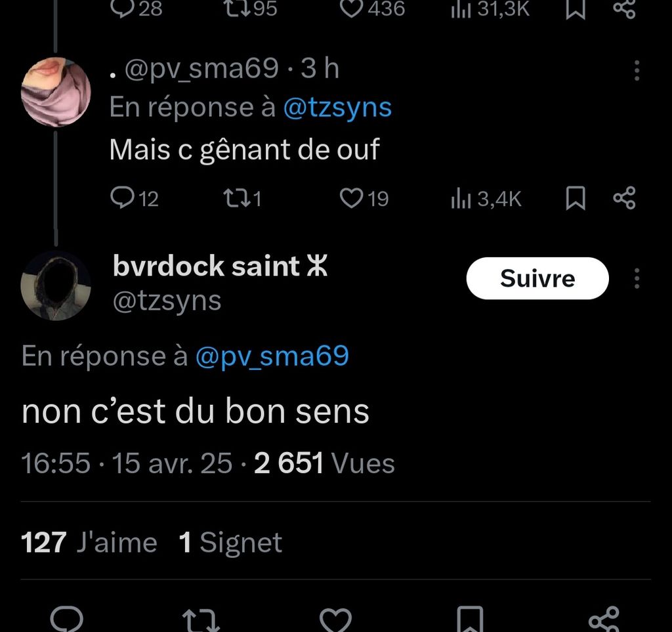The height and width of the screenshot is (632, 672).
Task: Open more options next to Suivre button
Action: pos(637,278)
